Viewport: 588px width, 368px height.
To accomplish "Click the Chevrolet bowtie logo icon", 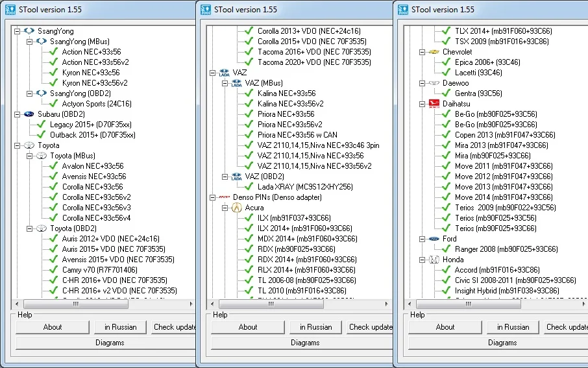I will click(434, 52).
